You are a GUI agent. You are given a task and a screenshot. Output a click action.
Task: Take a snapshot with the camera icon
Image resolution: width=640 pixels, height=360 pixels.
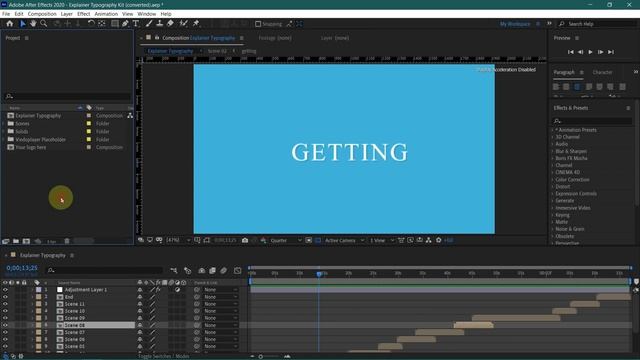tap(245, 240)
